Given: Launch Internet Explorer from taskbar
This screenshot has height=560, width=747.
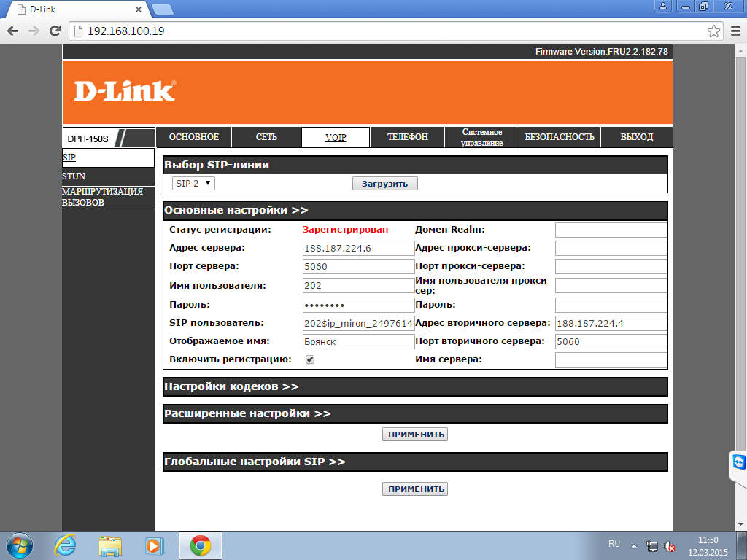Looking at the screenshot, I should pyautogui.click(x=65, y=545).
